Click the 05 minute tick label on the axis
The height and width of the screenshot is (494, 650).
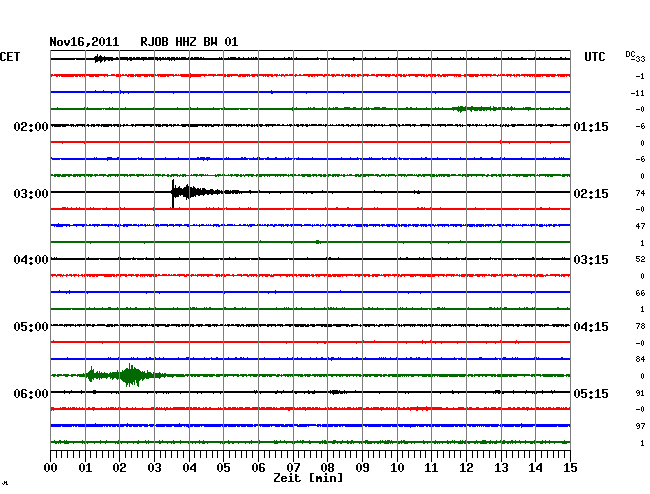[223, 467]
